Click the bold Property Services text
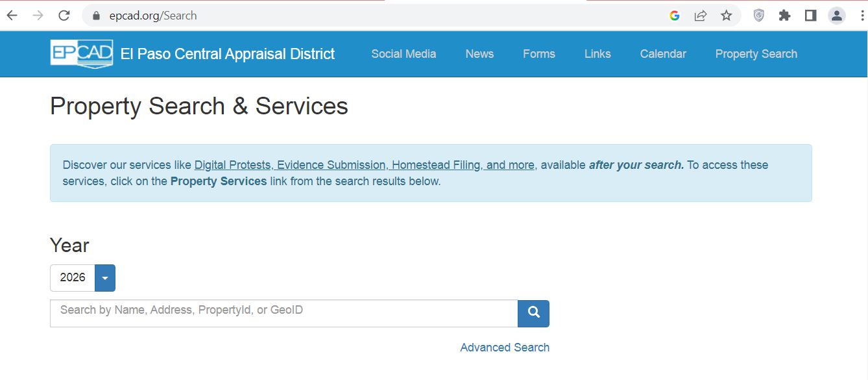The height and width of the screenshot is (380, 868). (219, 181)
